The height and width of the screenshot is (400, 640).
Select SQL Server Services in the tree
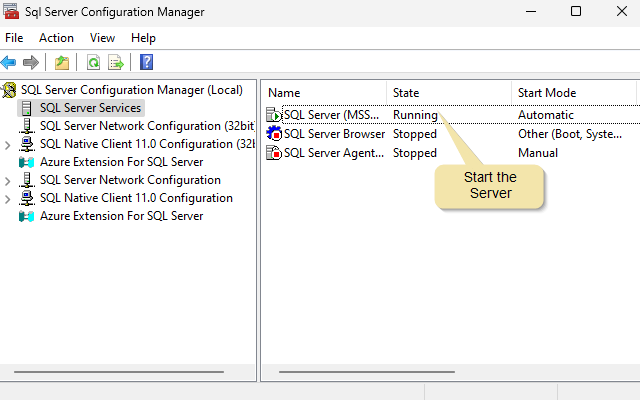click(x=90, y=108)
